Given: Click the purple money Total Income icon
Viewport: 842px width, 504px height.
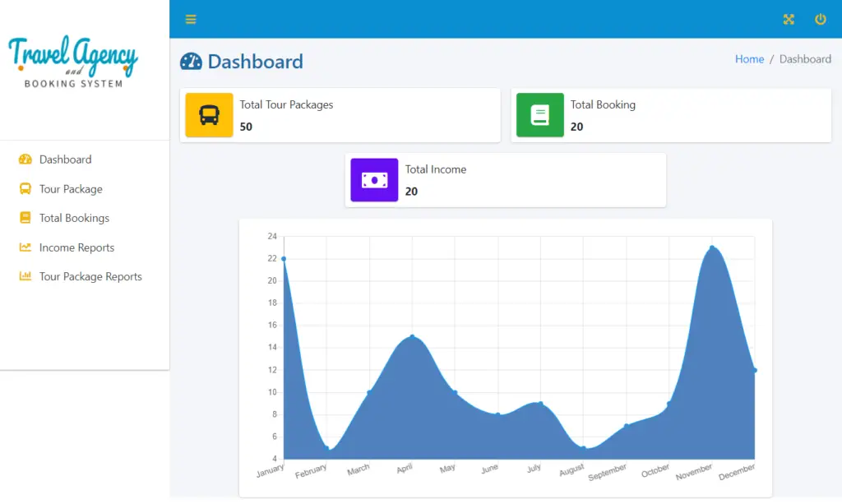Looking at the screenshot, I should (374, 180).
